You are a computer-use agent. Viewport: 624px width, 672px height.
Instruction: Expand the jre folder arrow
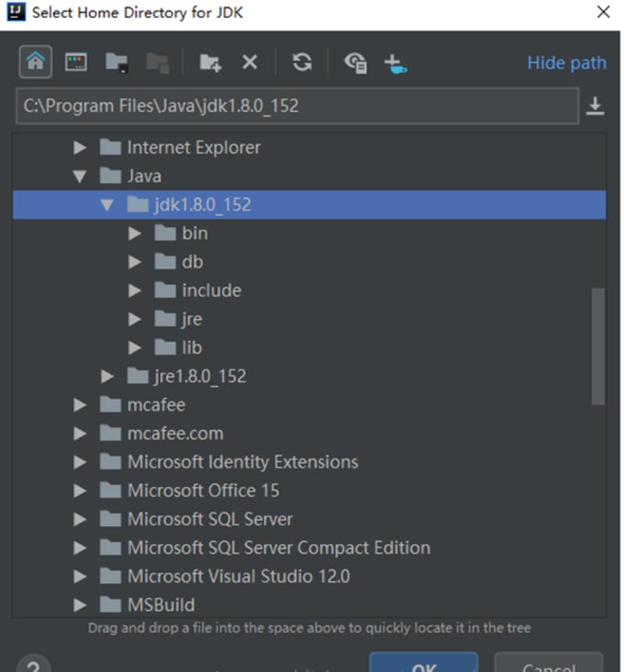click(134, 319)
